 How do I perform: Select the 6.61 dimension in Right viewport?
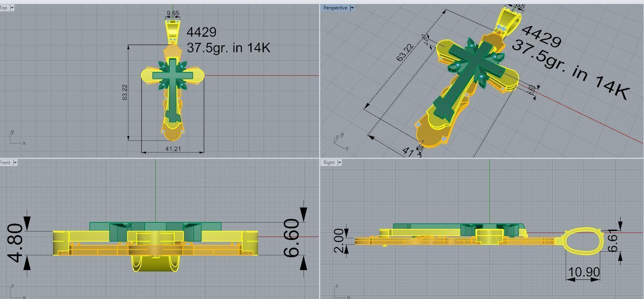click(613, 240)
